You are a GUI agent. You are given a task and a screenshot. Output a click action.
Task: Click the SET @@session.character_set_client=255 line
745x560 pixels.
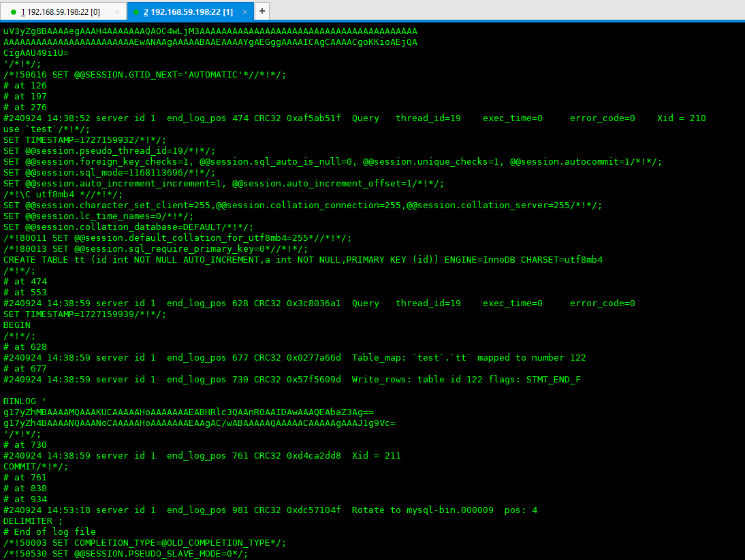pos(302,205)
